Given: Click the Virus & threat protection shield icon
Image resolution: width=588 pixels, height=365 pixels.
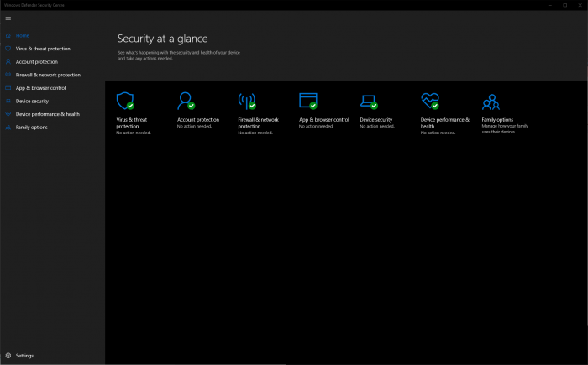Looking at the screenshot, I should coord(125,101).
